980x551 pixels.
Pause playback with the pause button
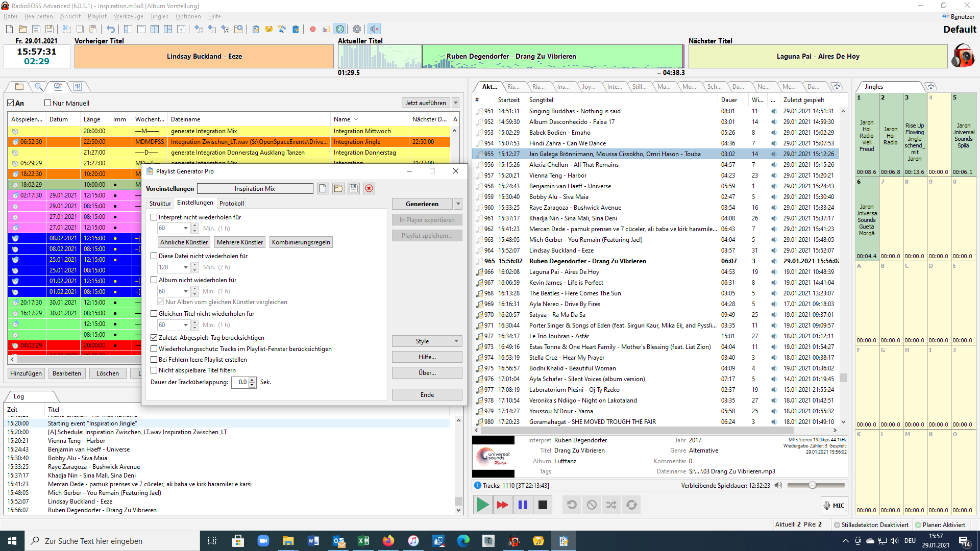click(523, 505)
